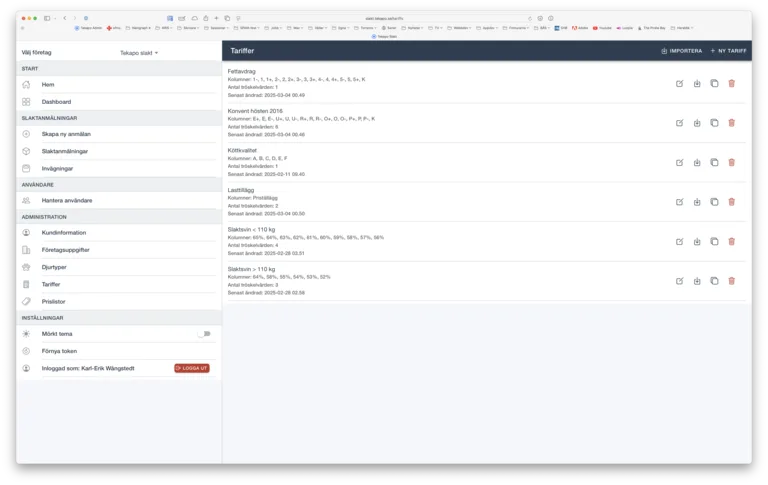Click the Logga ut button

point(192,368)
